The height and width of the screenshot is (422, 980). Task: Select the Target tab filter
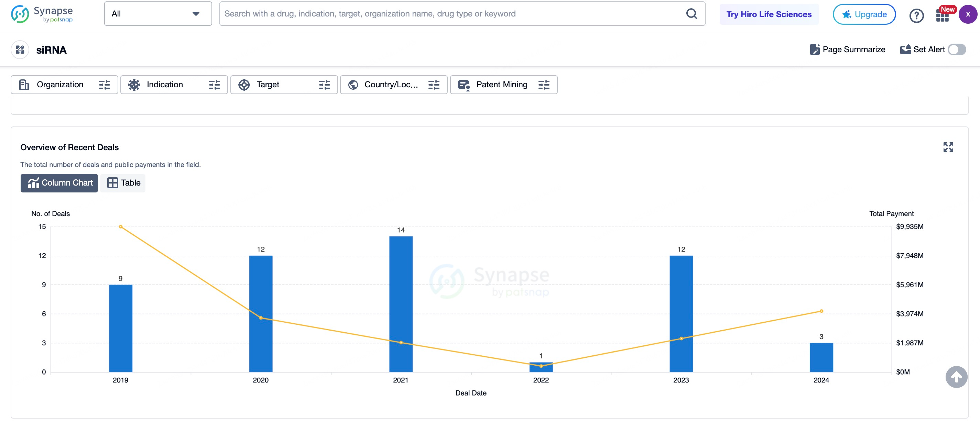tap(284, 84)
